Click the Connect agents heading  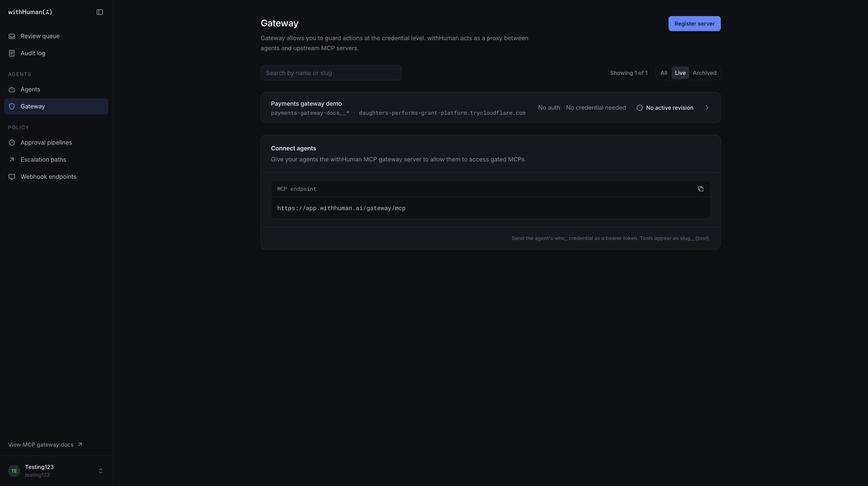point(293,149)
